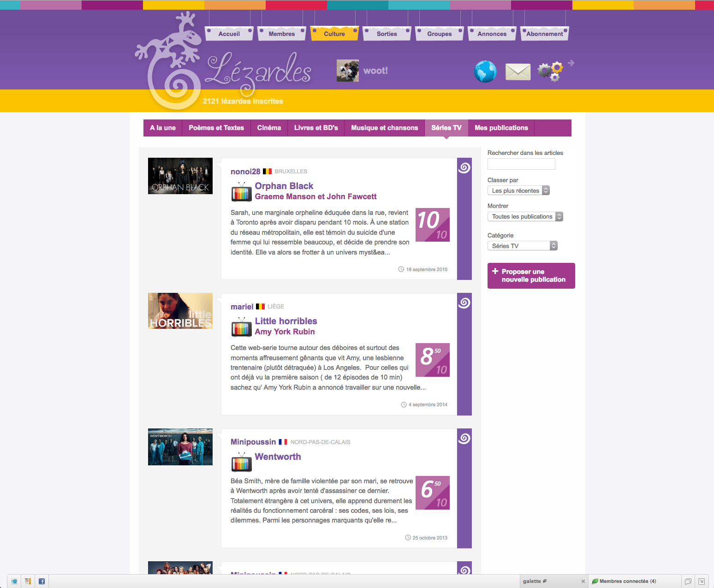Click the spiral icon on Little horribles card
The image size is (714, 588).
(x=464, y=303)
